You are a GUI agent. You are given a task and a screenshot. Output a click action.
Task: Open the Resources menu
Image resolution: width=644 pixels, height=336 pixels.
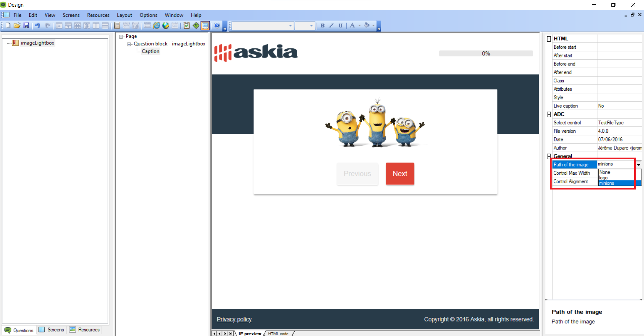[x=98, y=15]
